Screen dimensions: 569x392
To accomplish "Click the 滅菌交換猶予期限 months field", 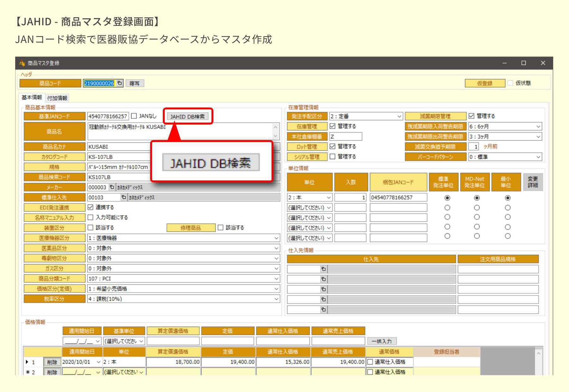I will tap(474, 147).
